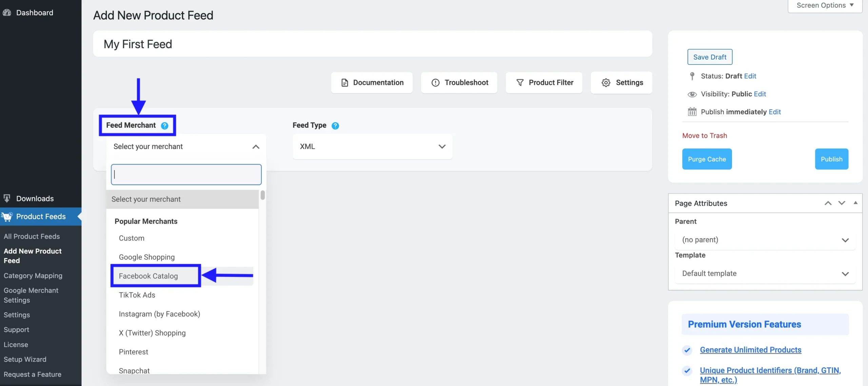Focus the merchant search input field
The image size is (868, 386).
(x=186, y=174)
